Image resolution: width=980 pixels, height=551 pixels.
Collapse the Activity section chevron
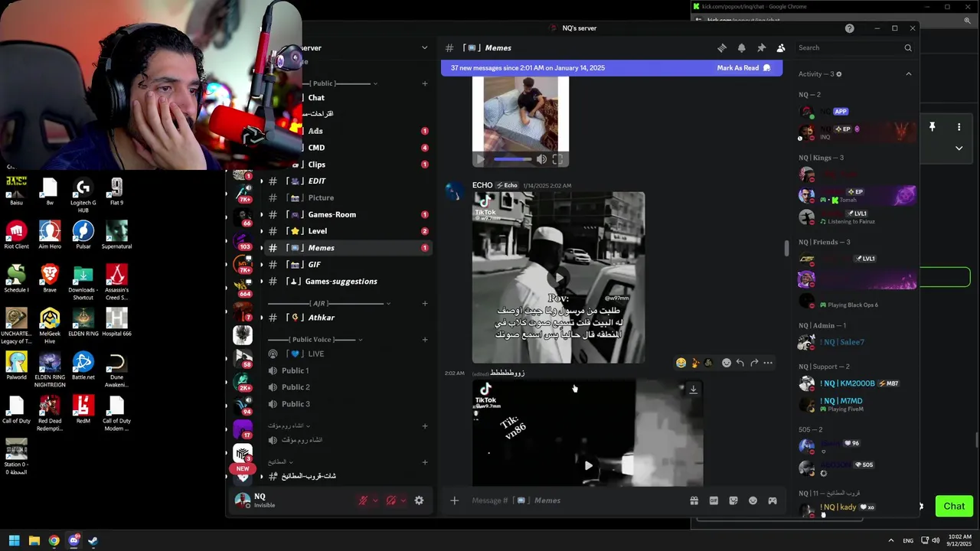pyautogui.click(x=909, y=74)
